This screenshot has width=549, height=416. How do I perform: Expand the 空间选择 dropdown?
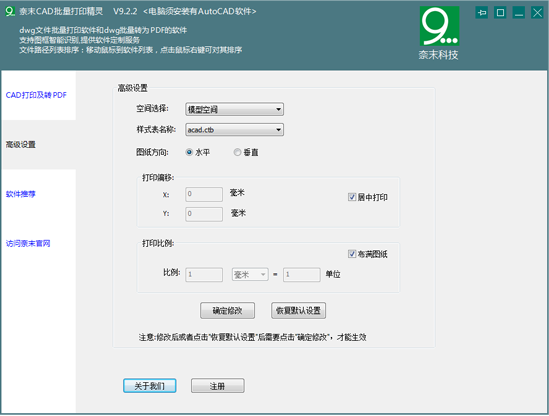pos(234,109)
